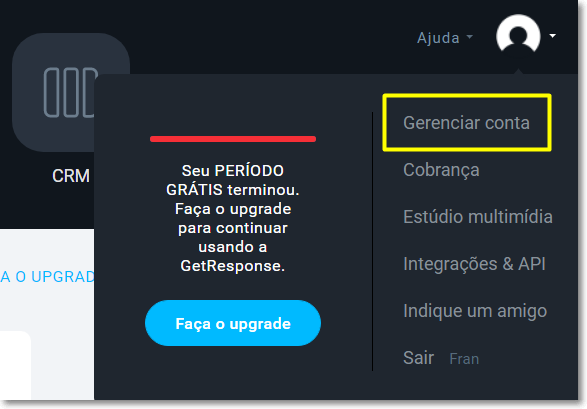
Task: Open the CRM pipeline columns icon
Action: (x=69, y=92)
